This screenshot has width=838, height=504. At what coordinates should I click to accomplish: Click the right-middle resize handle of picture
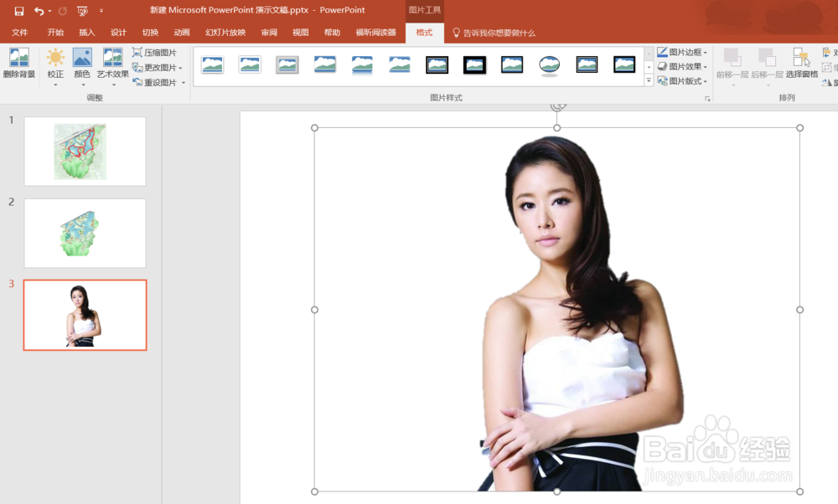800,310
